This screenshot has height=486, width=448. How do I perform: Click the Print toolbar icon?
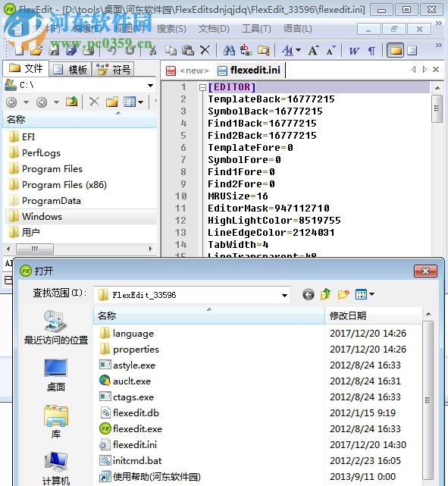(89, 50)
